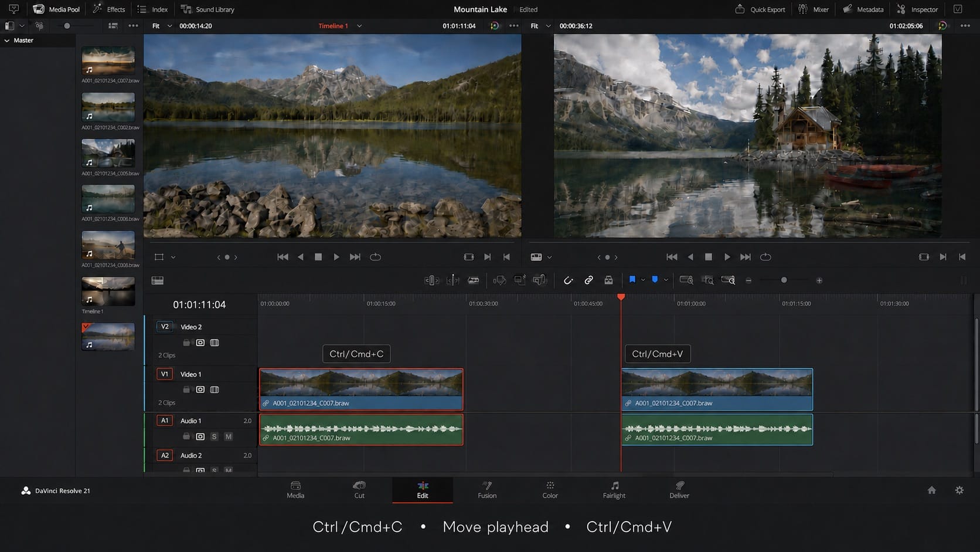The width and height of the screenshot is (980, 552).
Task: Open flag color dropdown arrow
Action: [x=643, y=280]
